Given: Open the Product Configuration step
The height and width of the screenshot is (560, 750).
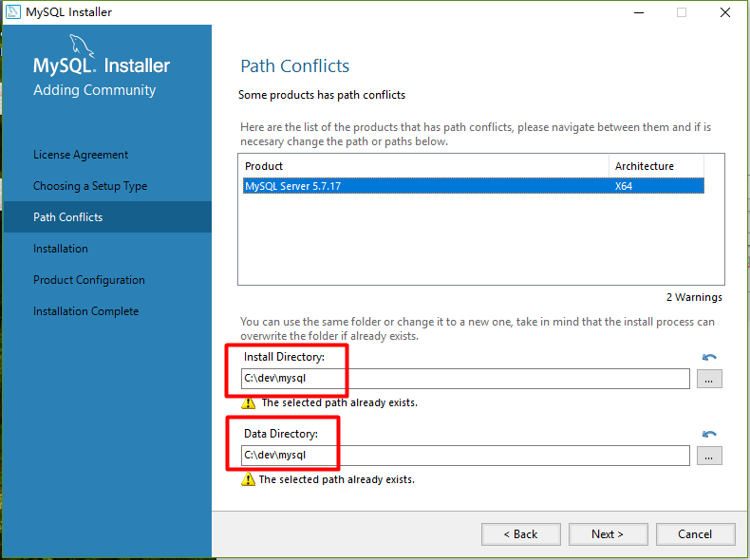Looking at the screenshot, I should 89,280.
